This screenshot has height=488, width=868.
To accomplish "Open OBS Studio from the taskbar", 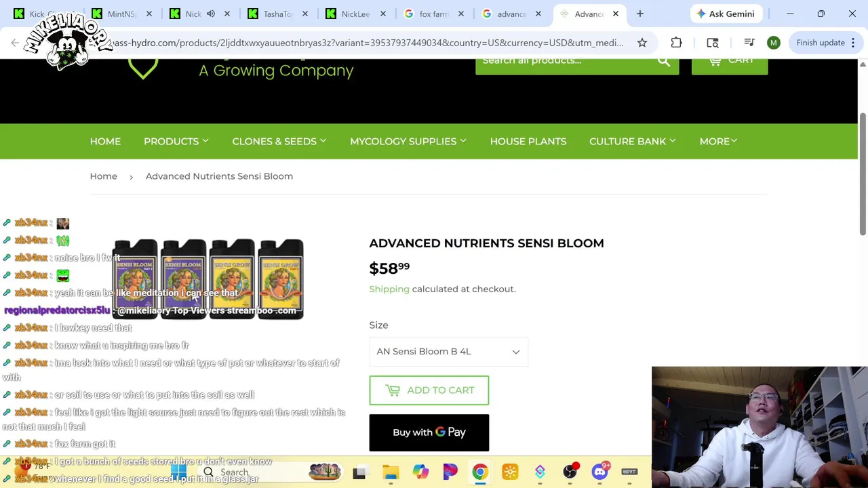I will 570,472.
